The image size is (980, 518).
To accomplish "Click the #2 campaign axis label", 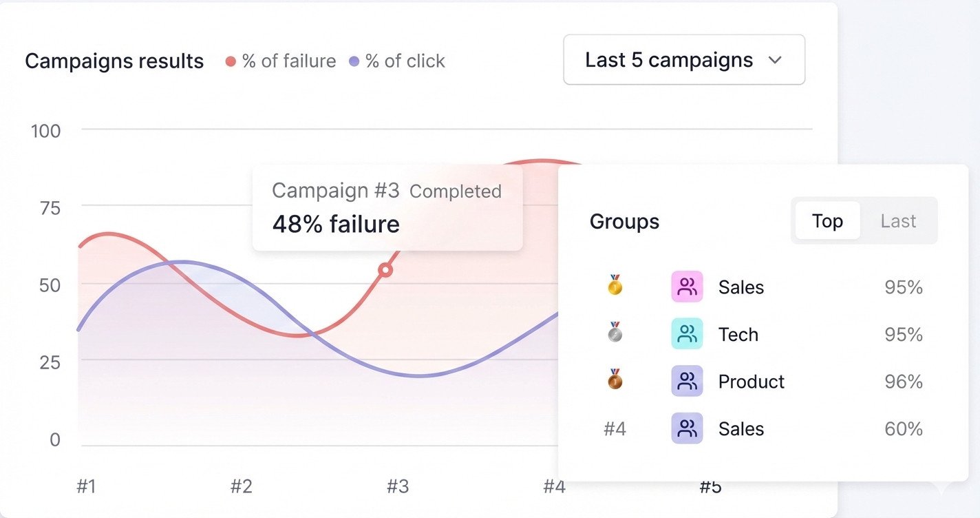I will [x=242, y=487].
